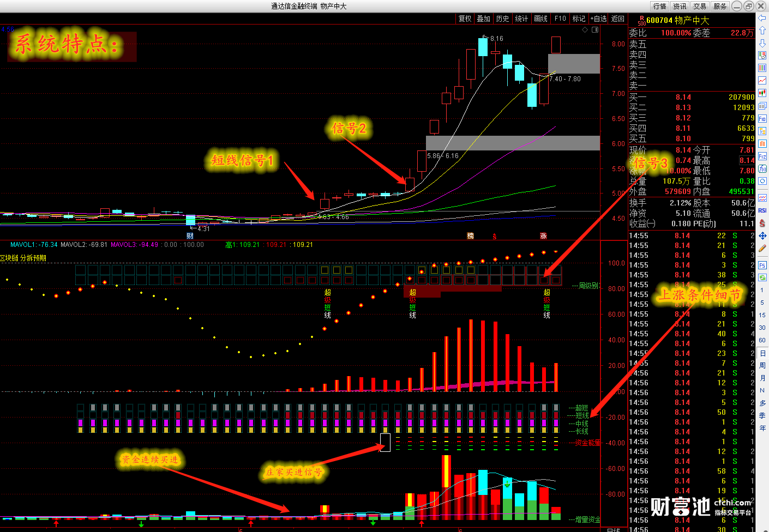The width and height of the screenshot is (769, 532).
Task: Open the hierarchy tree sidebar icon
Action: coord(762,131)
